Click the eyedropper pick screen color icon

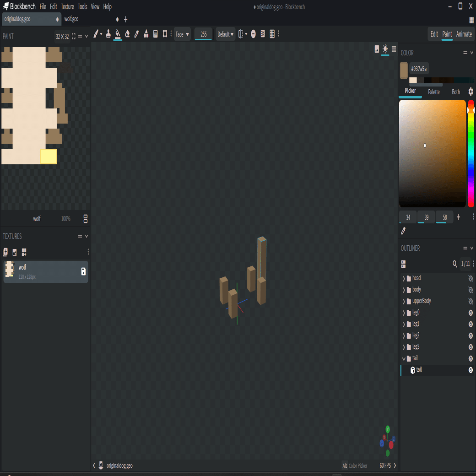pyautogui.click(x=403, y=231)
